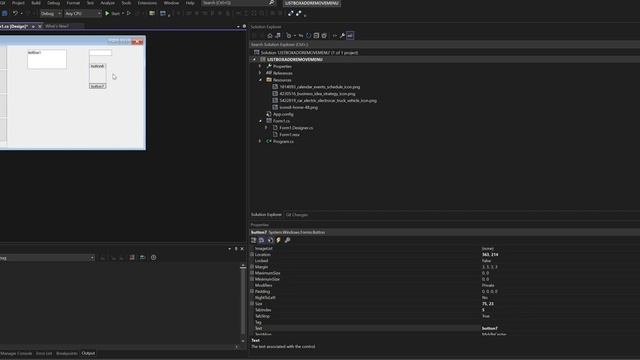
Task: Click the Save icon in the main toolbar
Action: point(4,13)
